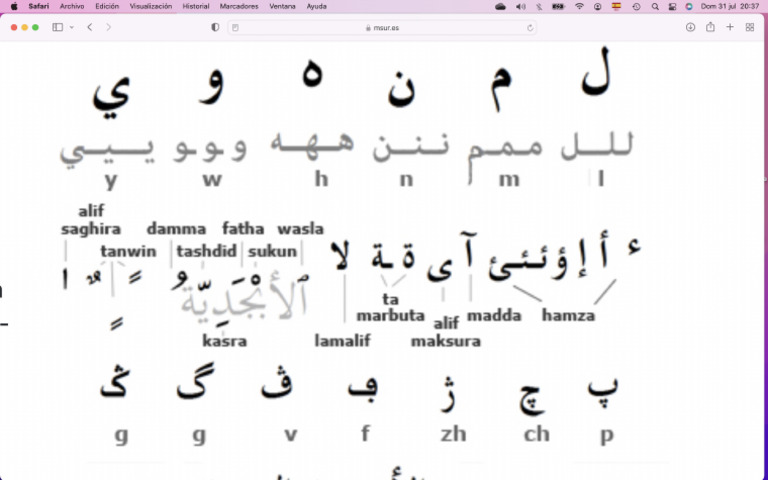This screenshot has height=480, width=768.
Task: Open Spotlight search in menu bar
Action: 655,6
